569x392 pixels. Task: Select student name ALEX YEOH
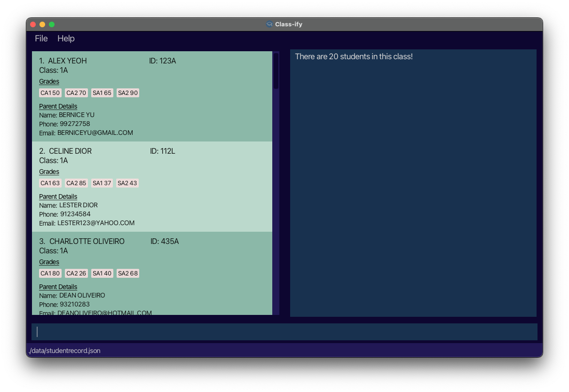67,61
